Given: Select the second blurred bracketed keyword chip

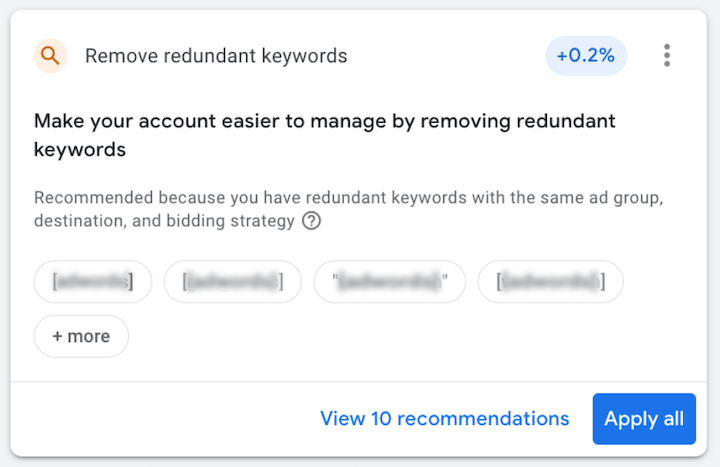Looking at the screenshot, I should tap(232, 282).
